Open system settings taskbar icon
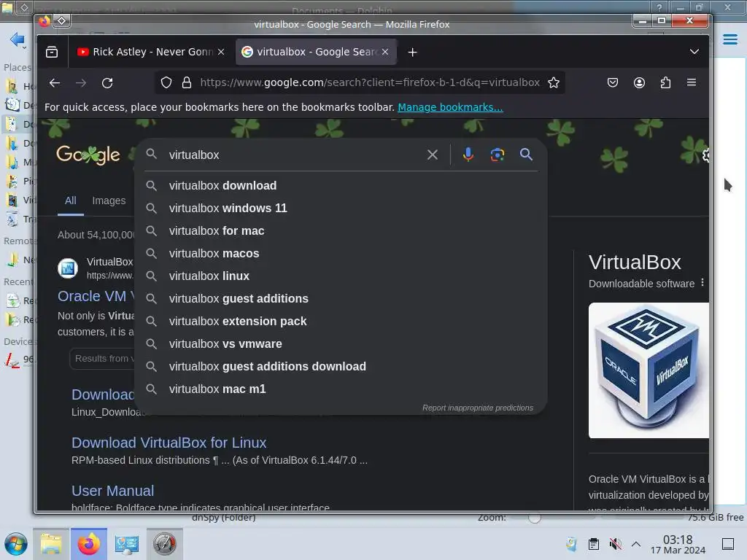 [x=126, y=544]
